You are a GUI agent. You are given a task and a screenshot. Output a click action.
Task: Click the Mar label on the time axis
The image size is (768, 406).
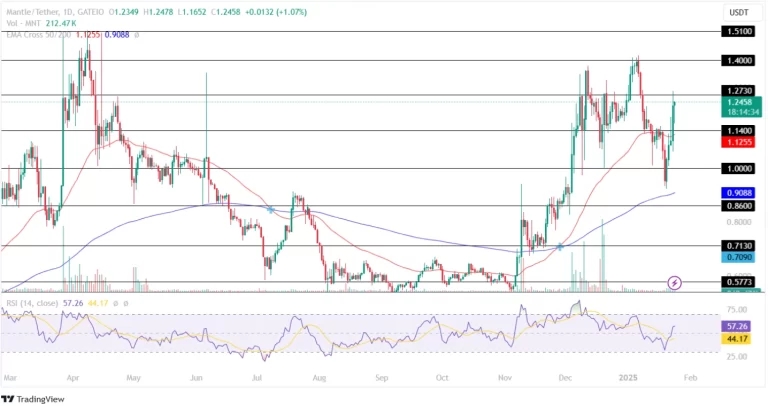[x=10, y=378]
